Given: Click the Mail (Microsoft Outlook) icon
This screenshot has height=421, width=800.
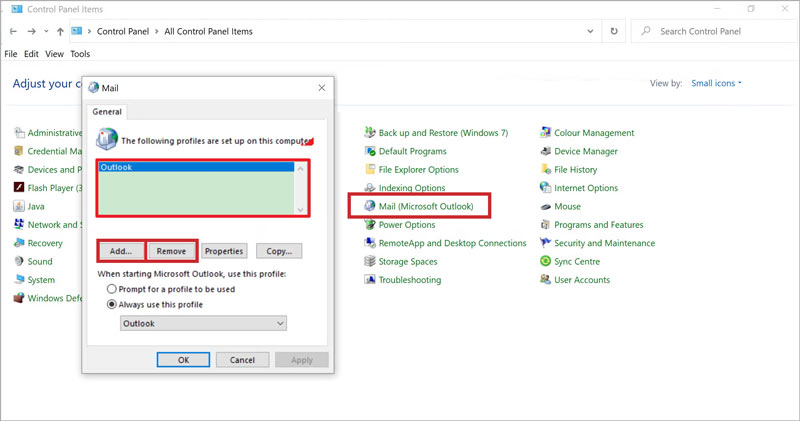Looking at the screenshot, I should 370,206.
